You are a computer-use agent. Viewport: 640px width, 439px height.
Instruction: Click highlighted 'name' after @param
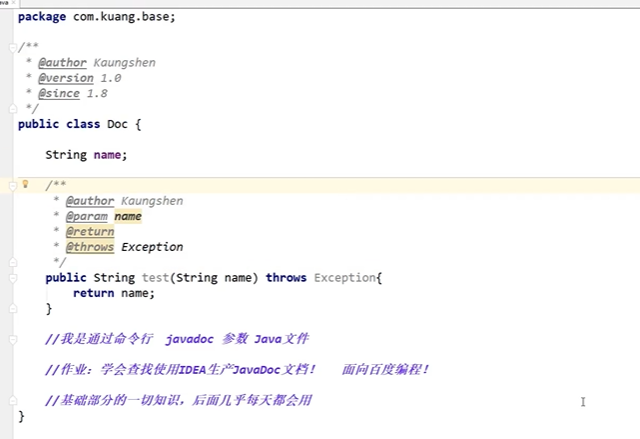coord(128,216)
